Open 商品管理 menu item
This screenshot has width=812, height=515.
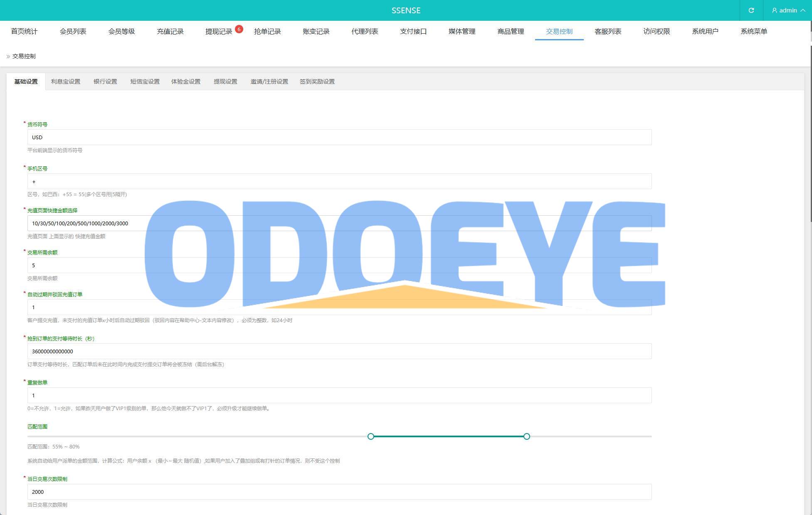click(x=511, y=32)
